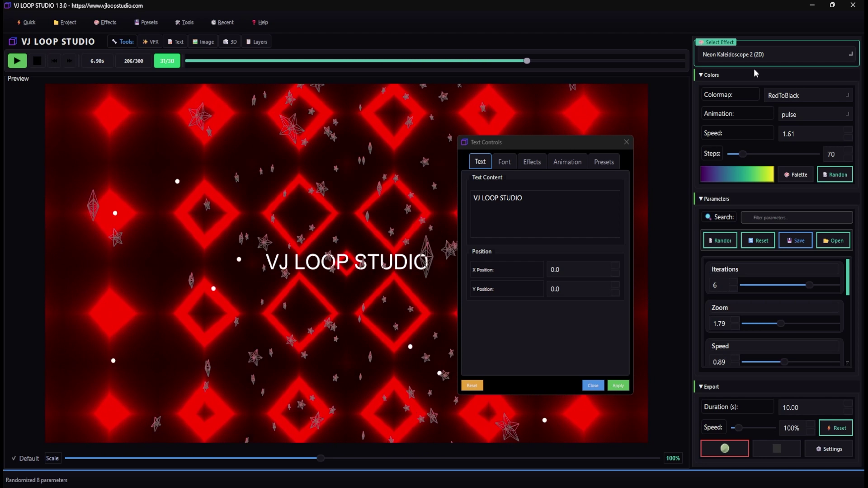Open the Layers tool panel
The image size is (868, 488).
[256, 41]
